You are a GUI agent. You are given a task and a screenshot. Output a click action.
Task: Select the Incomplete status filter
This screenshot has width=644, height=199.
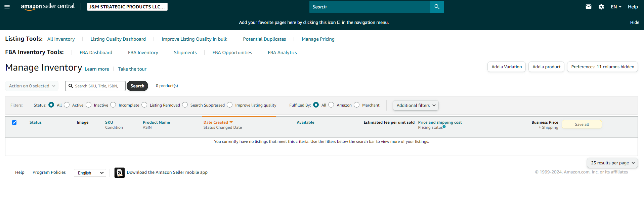(113, 105)
